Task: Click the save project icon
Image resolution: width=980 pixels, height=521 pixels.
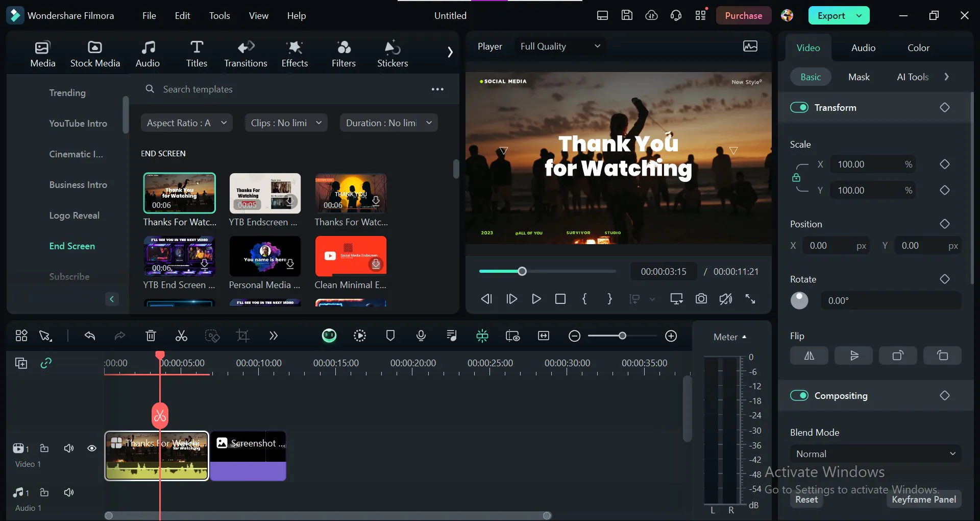Action: 627,15
